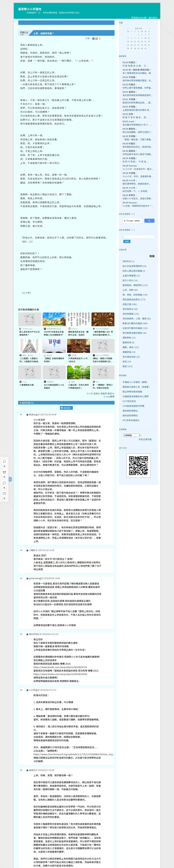Image resolution: width=174 pixels, height=868 pixels.
Task: Open category 聖經無誤、解經原則 (213)
Action: pos(135,285)
